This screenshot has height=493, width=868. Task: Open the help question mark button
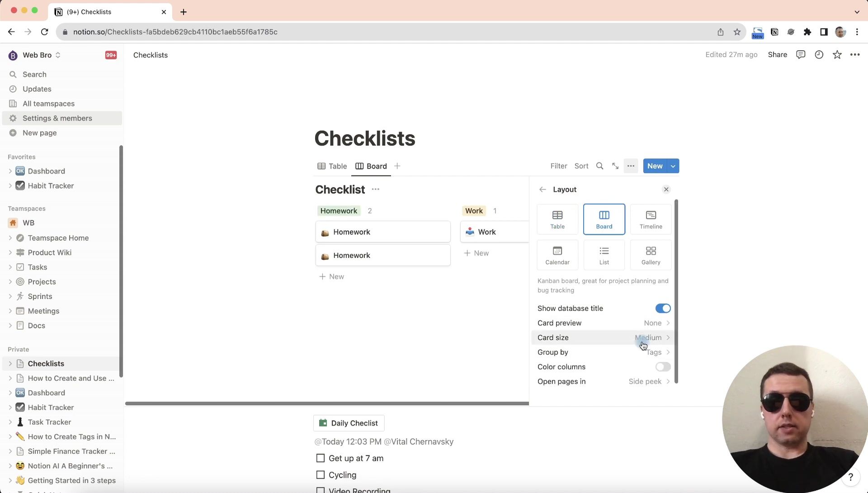(x=850, y=477)
